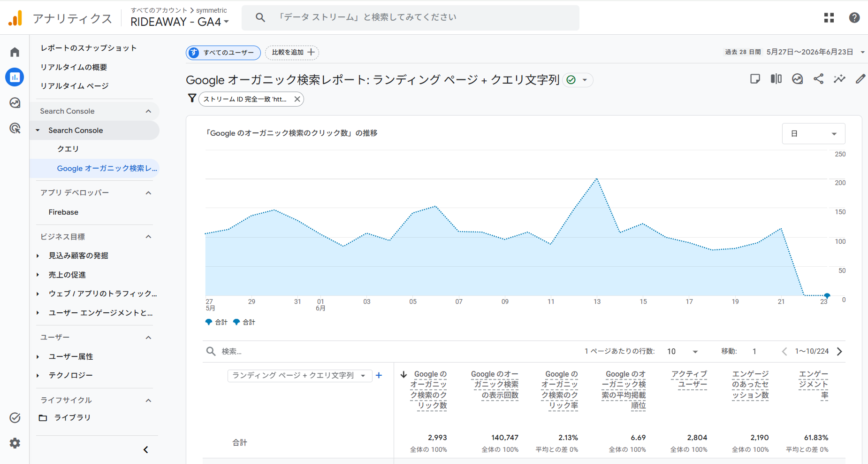The width and height of the screenshot is (868, 464).
Task: Click the table search magnifier icon
Action: [x=211, y=351]
